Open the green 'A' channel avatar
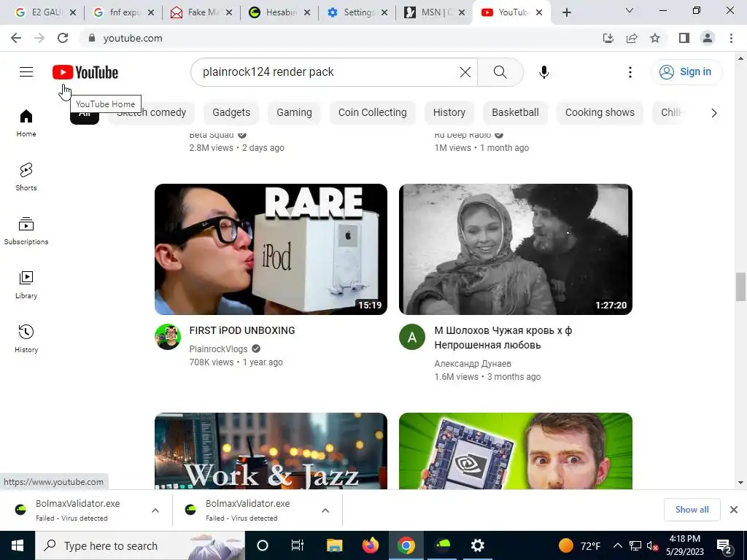747x560 pixels. click(412, 337)
